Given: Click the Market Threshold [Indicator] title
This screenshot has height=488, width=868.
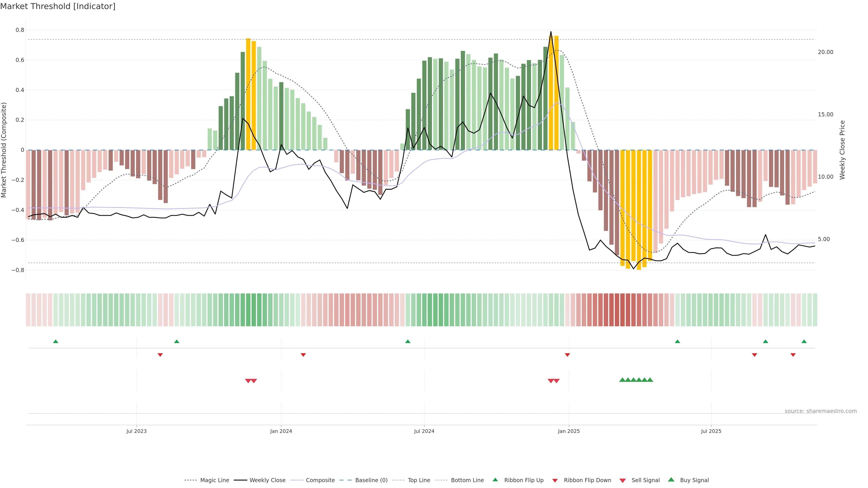Looking at the screenshot, I should [x=58, y=6].
